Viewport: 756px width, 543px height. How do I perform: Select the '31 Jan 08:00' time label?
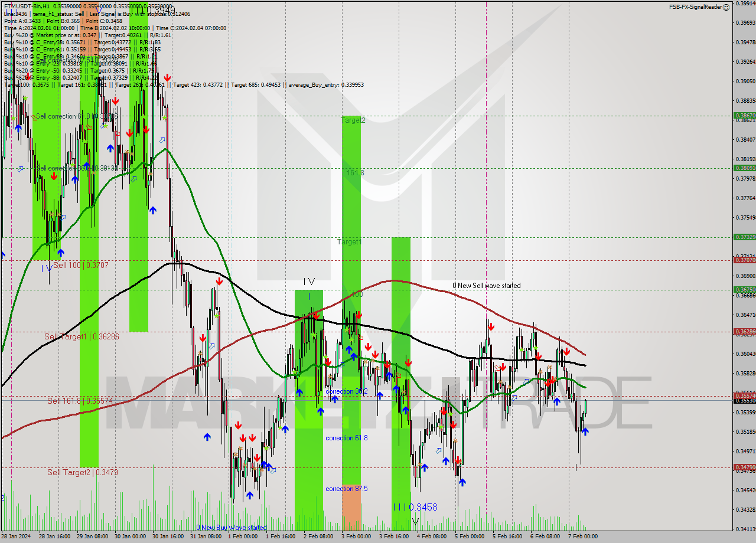pos(206,537)
